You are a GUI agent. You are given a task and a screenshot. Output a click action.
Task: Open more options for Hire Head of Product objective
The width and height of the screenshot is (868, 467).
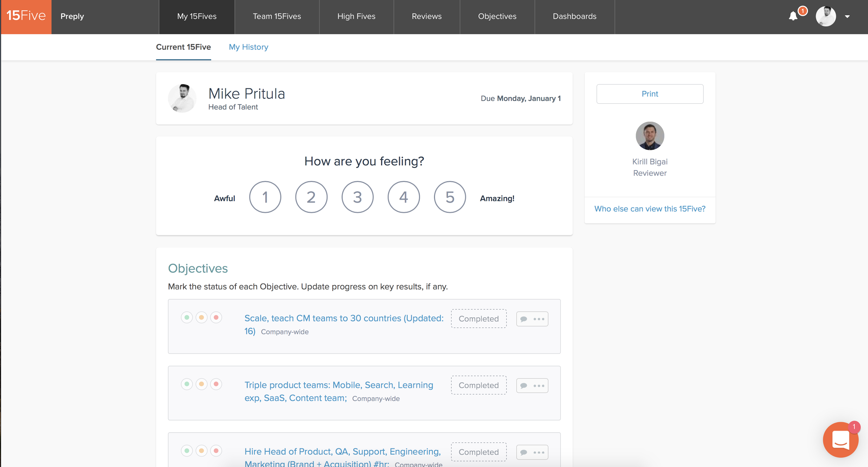(539, 452)
